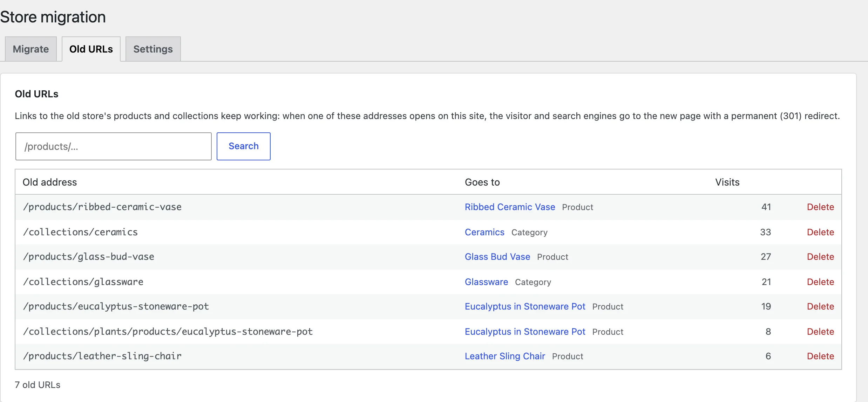This screenshot has width=868, height=402.
Task: Delete the /products/eucalyptus-stoneware-pot redirect
Action: (820, 306)
